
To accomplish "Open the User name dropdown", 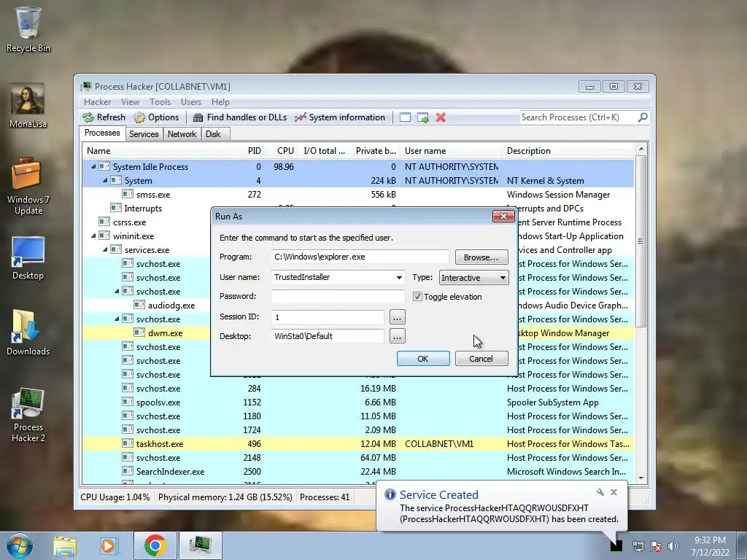I will [x=399, y=277].
